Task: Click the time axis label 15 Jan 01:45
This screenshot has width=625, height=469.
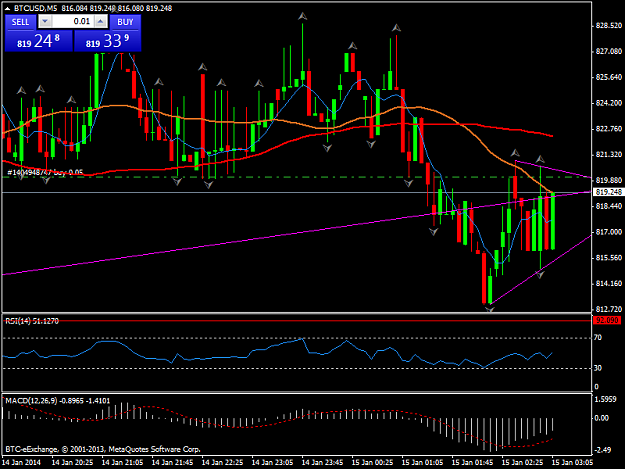Action: pyautogui.click(x=472, y=462)
